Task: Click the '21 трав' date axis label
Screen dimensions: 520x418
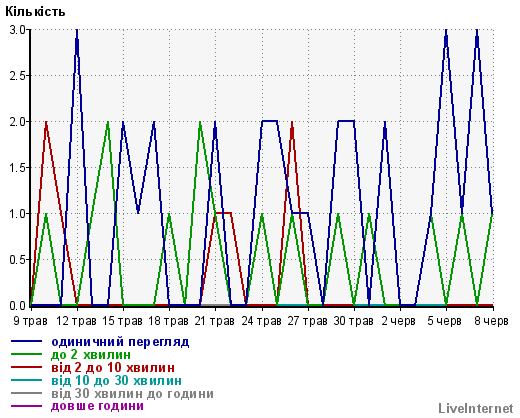Action: click(214, 321)
